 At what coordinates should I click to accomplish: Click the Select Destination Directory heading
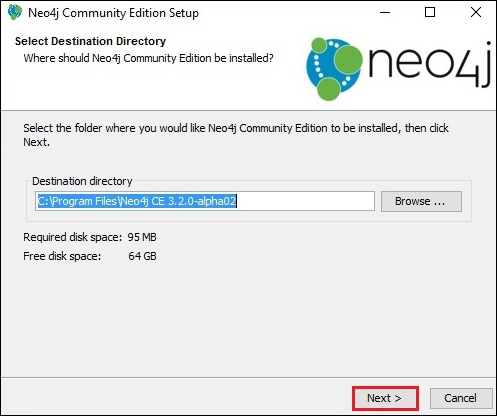[90, 41]
